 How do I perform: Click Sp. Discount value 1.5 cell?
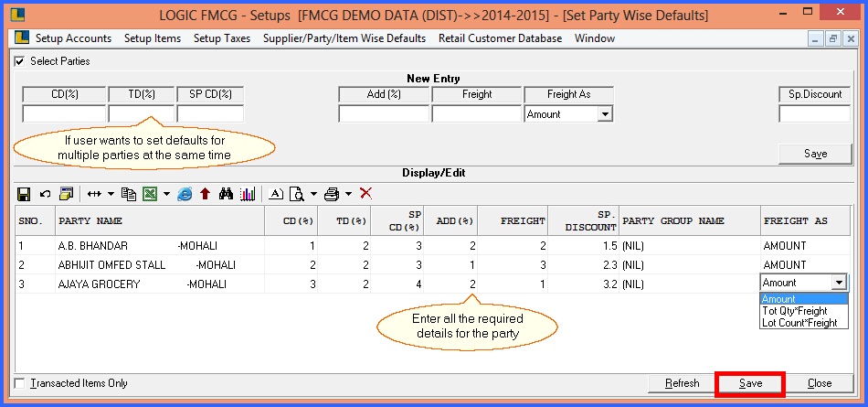point(583,246)
